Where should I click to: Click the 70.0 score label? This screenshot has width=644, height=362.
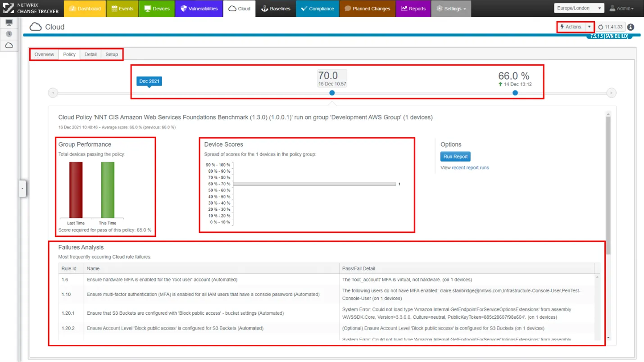click(328, 76)
